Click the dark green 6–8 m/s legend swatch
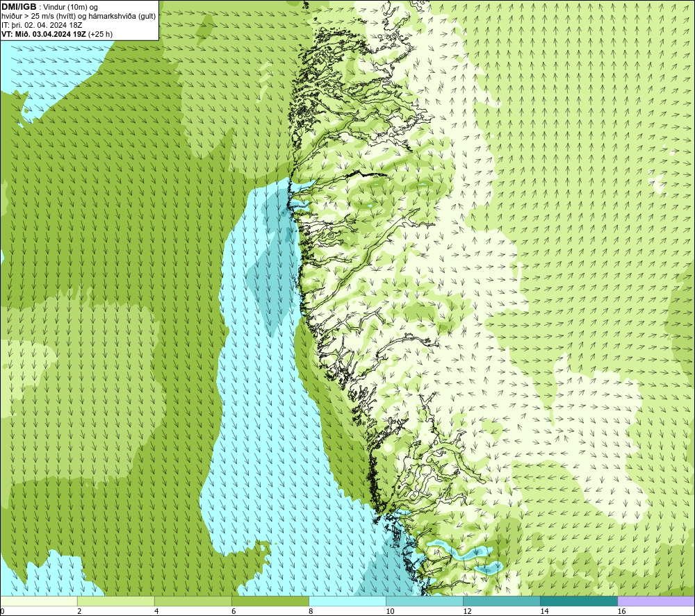 pyautogui.click(x=270, y=601)
